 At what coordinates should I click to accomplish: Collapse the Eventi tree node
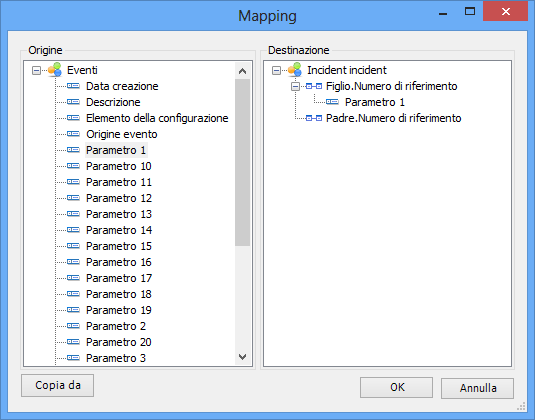(36, 71)
